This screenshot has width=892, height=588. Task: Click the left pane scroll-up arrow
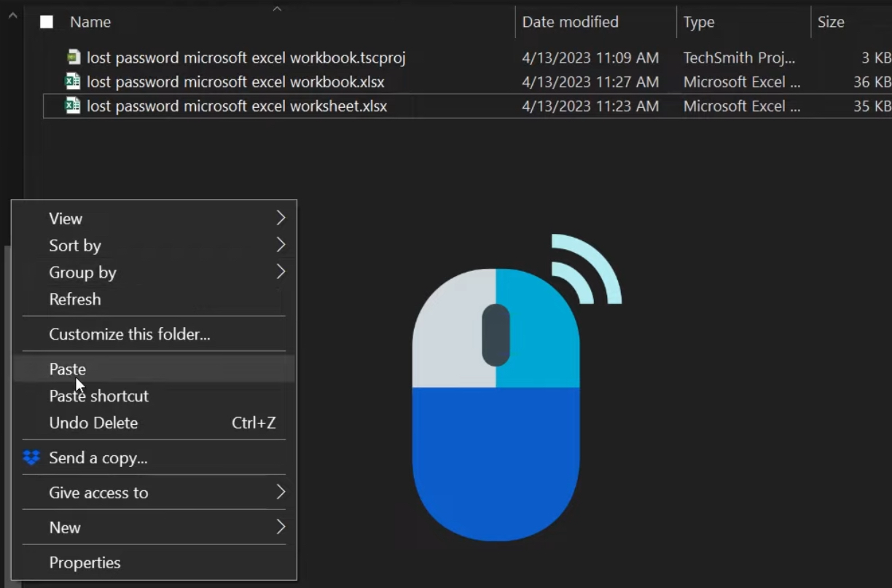(x=12, y=15)
